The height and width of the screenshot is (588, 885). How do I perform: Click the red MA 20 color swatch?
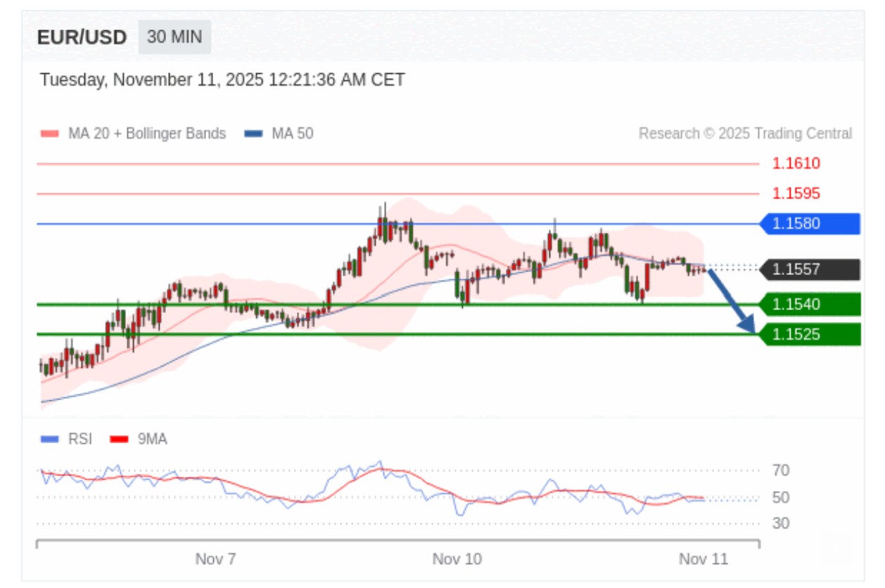[x=50, y=134]
